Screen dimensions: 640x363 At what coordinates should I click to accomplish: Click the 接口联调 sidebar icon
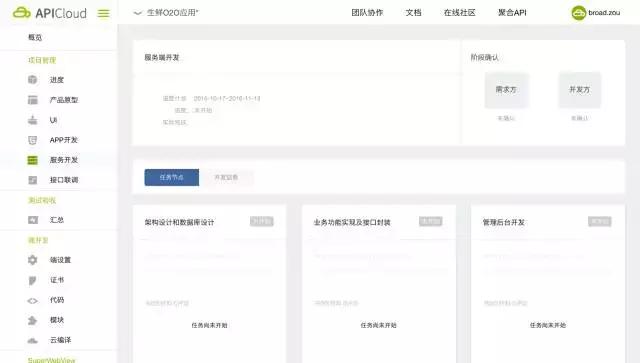click(x=33, y=180)
